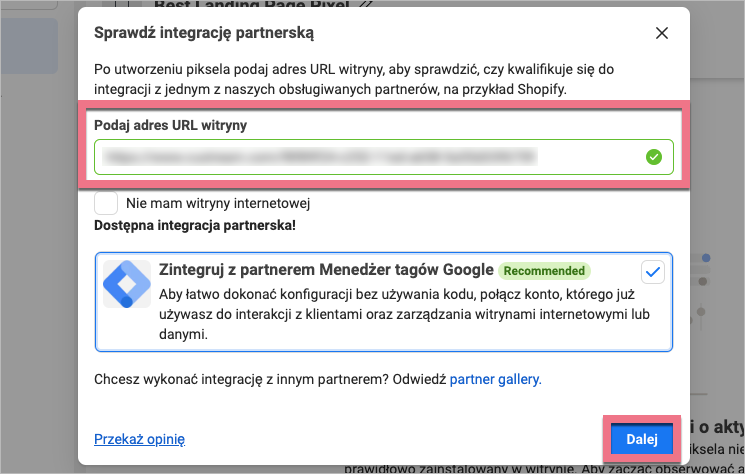Click the Dostępna integracja partnerska! heading

[x=193, y=225]
